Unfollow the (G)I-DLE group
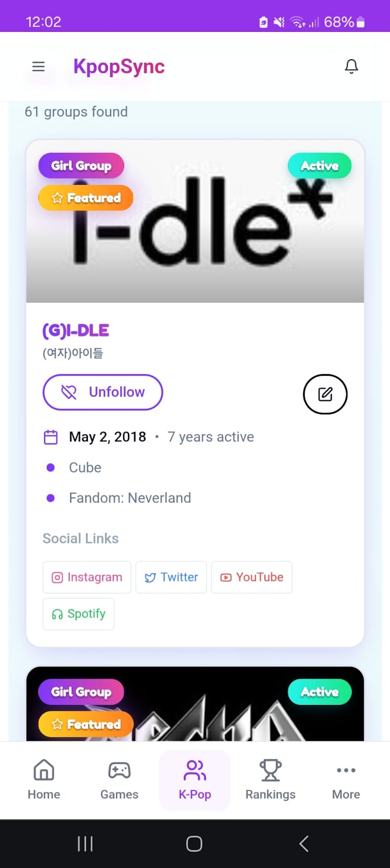390x868 pixels. 103,392
